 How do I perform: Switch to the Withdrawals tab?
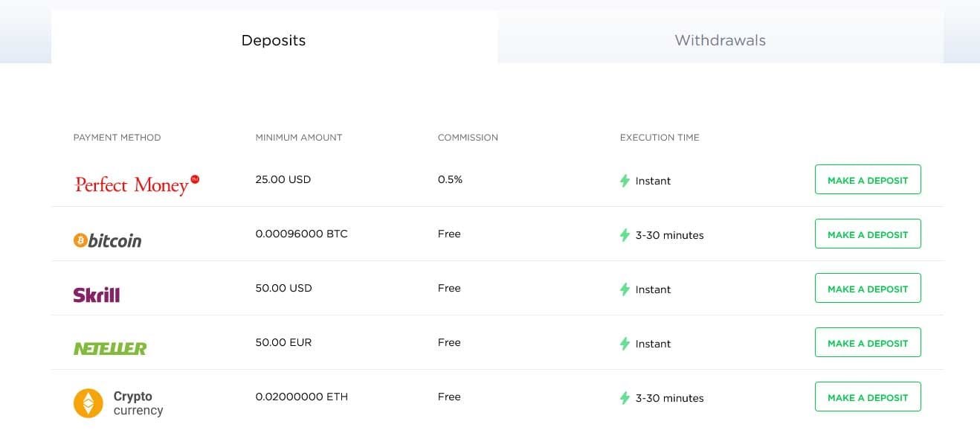(720, 40)
